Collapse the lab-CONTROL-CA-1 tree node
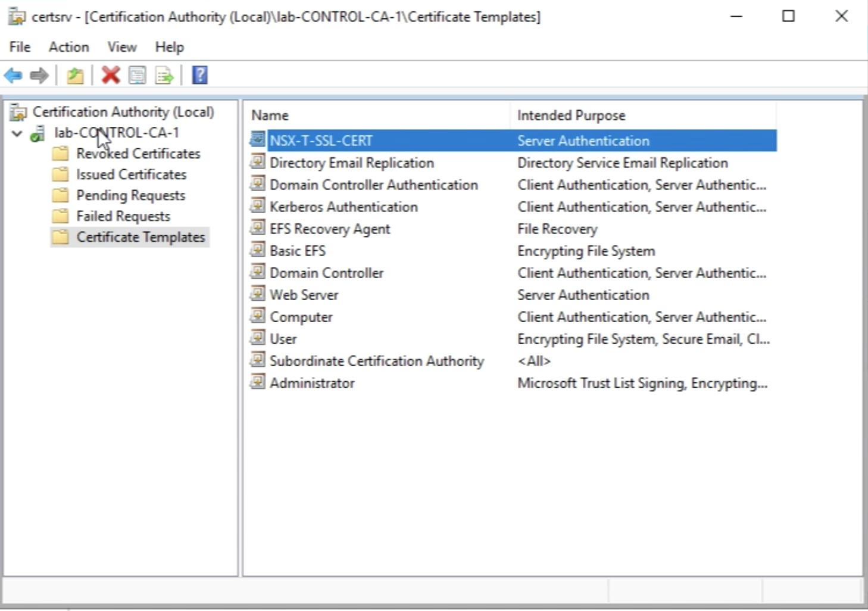The width and height of the screenshot is (868, 611). pos(17,133)
